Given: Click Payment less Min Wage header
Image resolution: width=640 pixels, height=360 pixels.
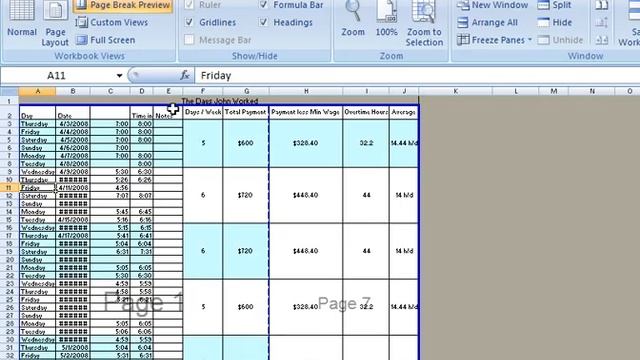Looking at the screenshot, I should [x=306, y=112].
